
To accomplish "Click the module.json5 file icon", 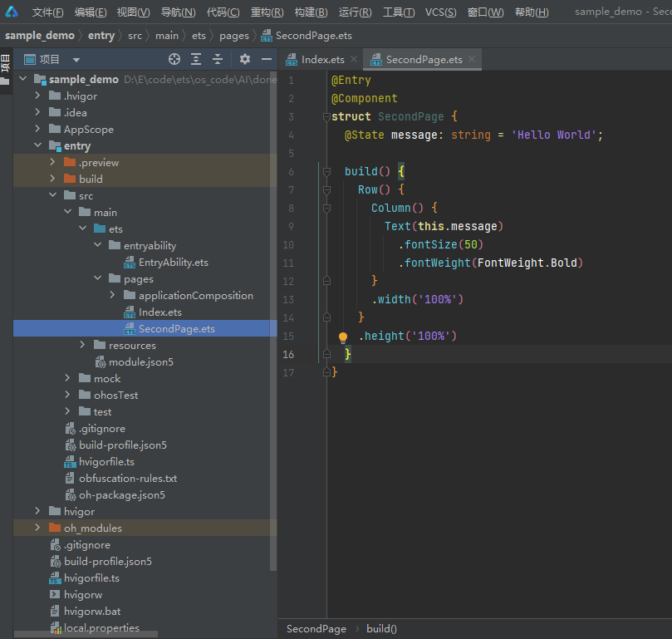I will coord(101,362).
